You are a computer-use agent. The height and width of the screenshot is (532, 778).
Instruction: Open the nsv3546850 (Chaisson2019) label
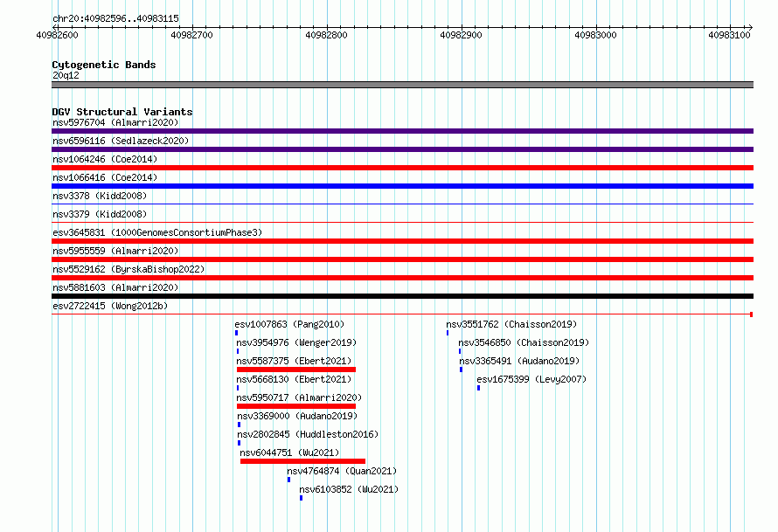pyautogui.click(x=524, y=342)
